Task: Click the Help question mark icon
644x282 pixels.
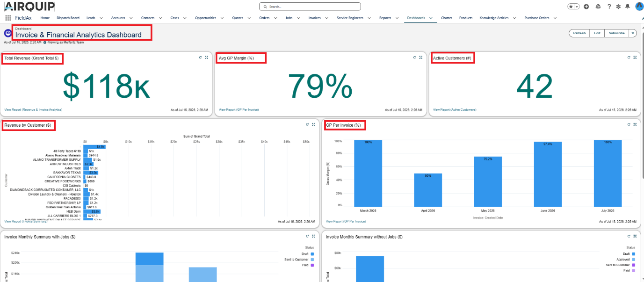Action: [609, 7]
